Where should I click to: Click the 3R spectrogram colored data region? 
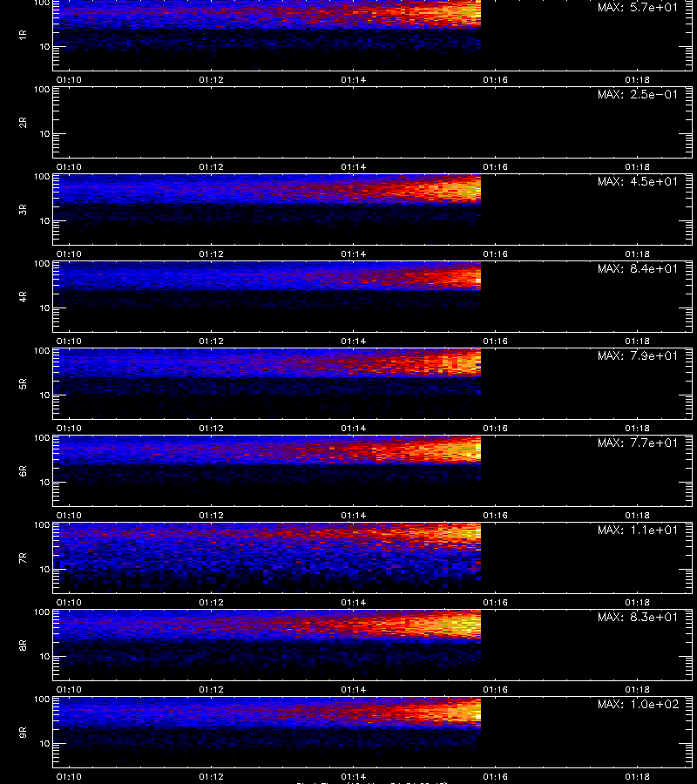[x=267, y=198]
